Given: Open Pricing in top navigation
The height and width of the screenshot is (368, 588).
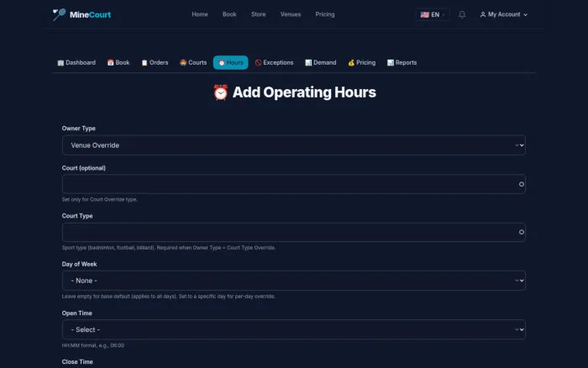Looking at the screenshot, I should click(x=325, y=14).
